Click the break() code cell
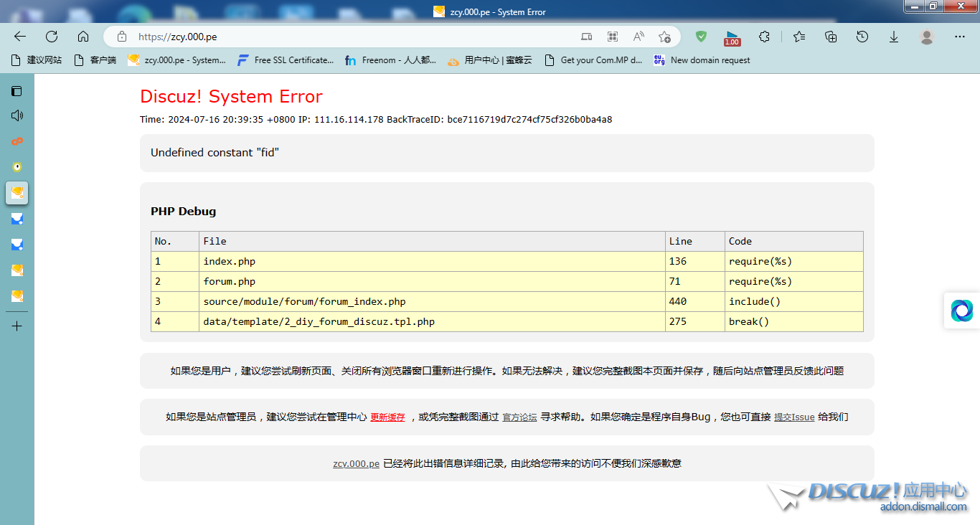 pos(793,321)
